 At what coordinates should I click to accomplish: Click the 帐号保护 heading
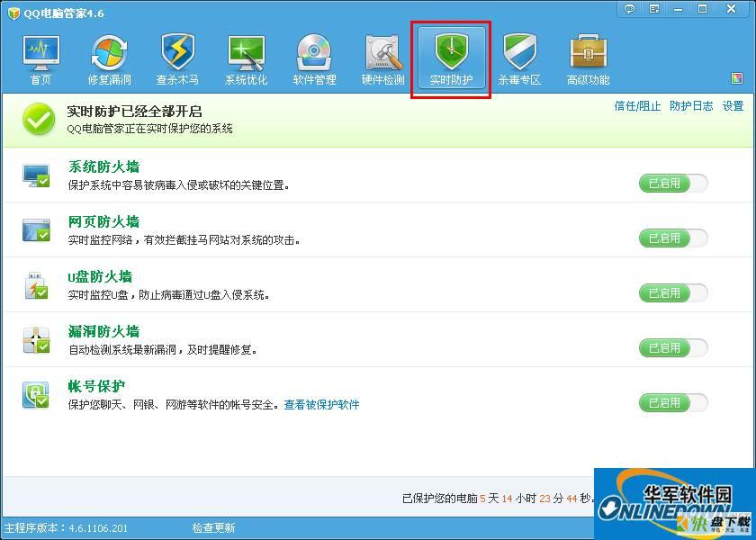pyautogui.click(x=96, y=387)
